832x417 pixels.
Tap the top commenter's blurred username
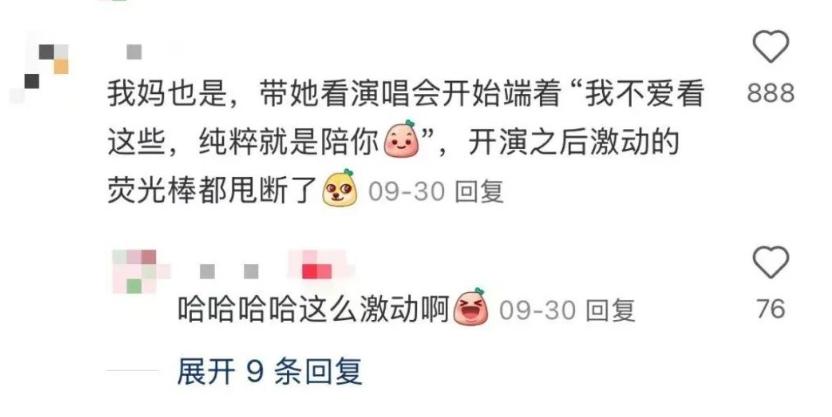(135, 51)
